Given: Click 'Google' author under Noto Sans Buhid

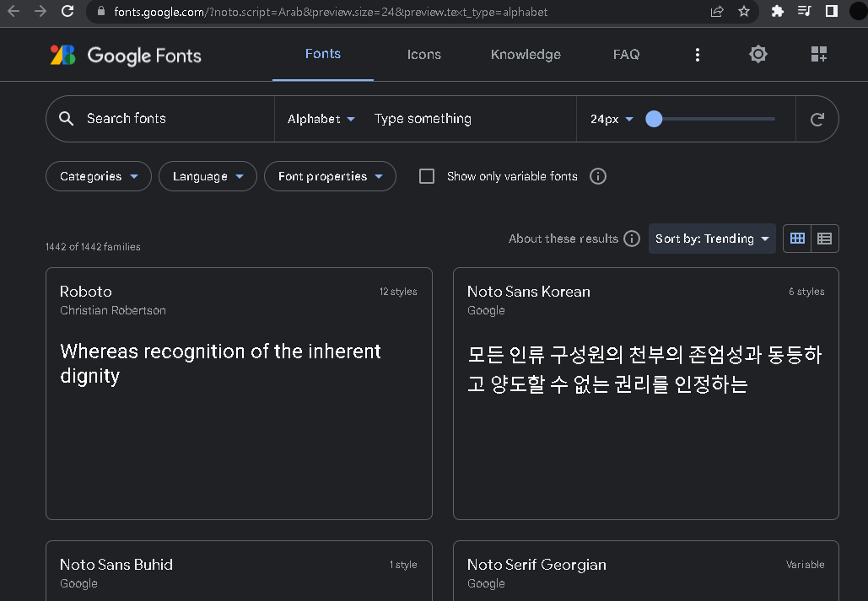Looking at the screenshot, I should click(78, 583).
